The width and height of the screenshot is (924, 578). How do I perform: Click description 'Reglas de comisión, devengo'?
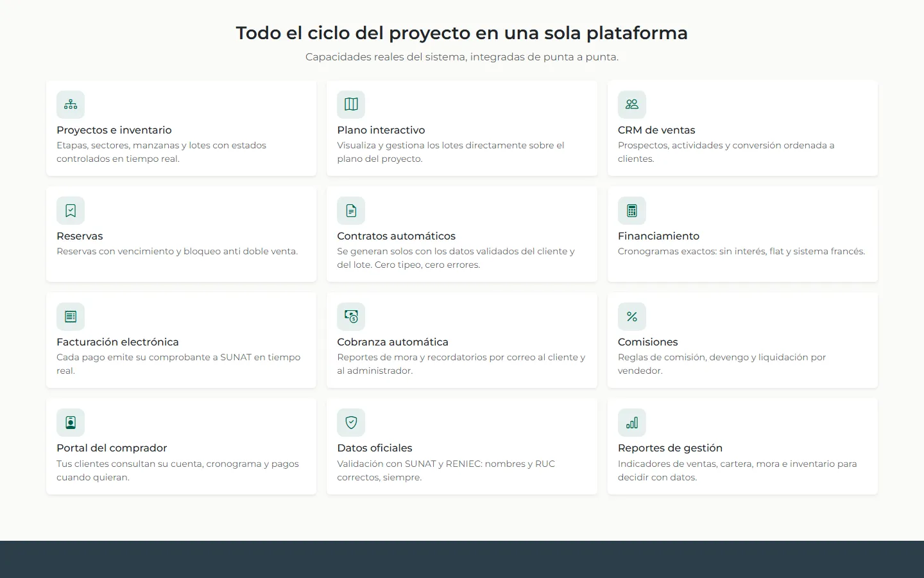(x=722, y=364)
